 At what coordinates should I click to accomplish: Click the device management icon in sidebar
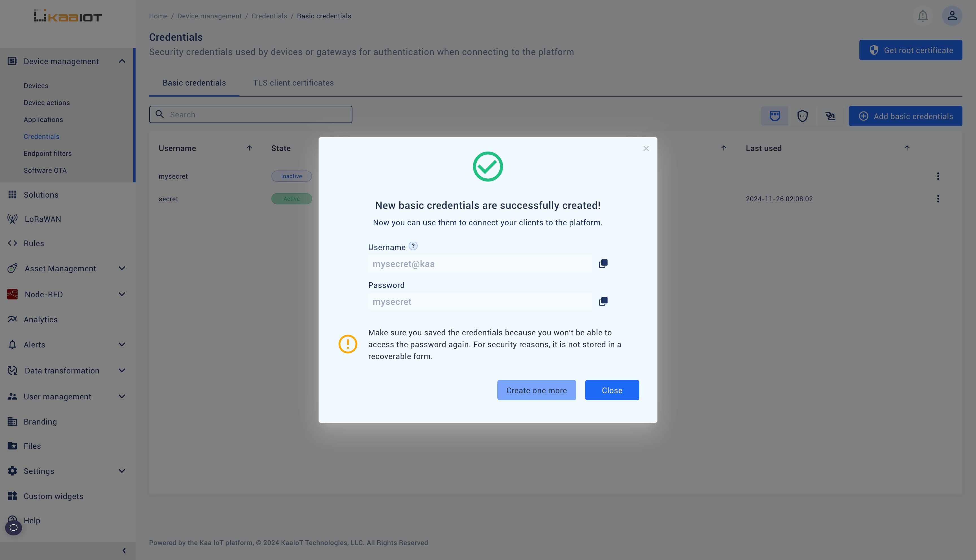click(12, 62)
